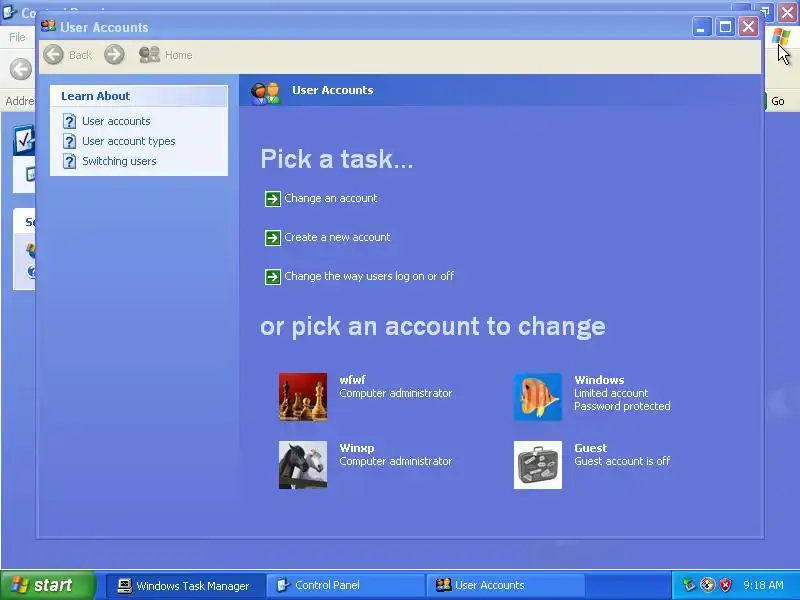Screen dimensions: 800x600
Task: Select the Guest suitcase picture
Action: click(538, 465)
